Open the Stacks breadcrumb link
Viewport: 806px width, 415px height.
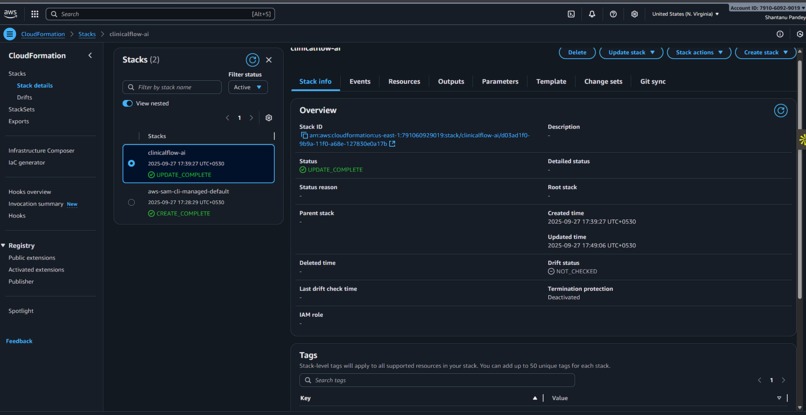[87, 34]
